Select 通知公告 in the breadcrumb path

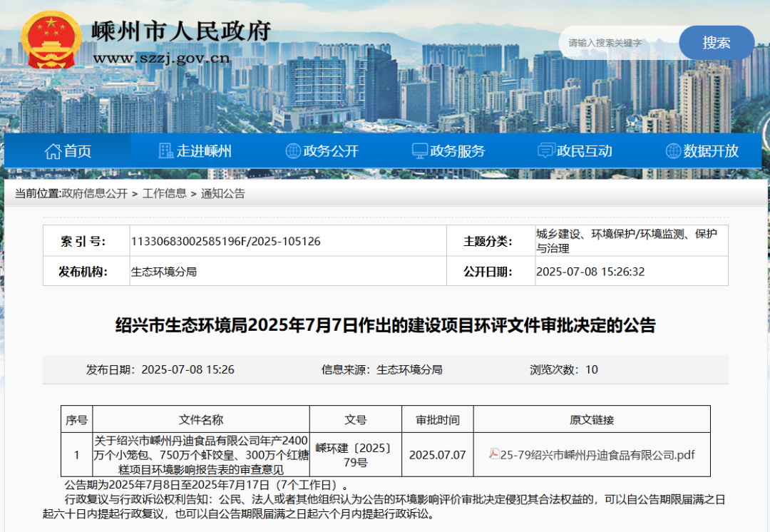coord(222,193)
